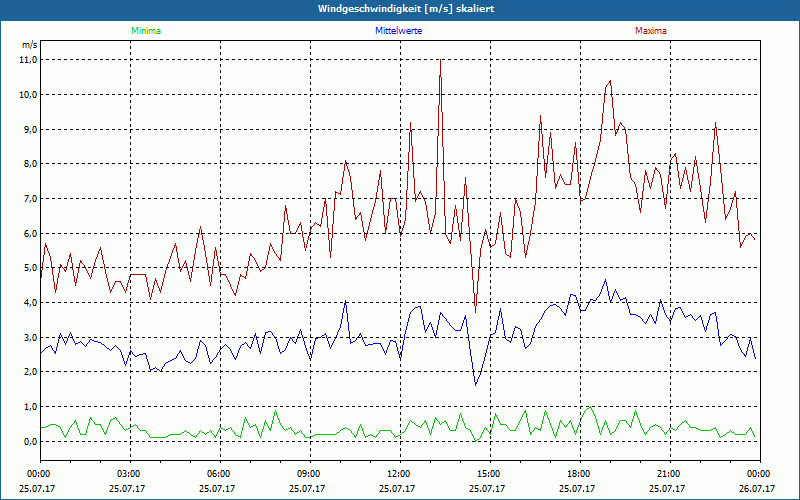Viewport: 800px width, 500px height.
Task: Click the 21:00 time axis label
Action: tap(670, 474)
